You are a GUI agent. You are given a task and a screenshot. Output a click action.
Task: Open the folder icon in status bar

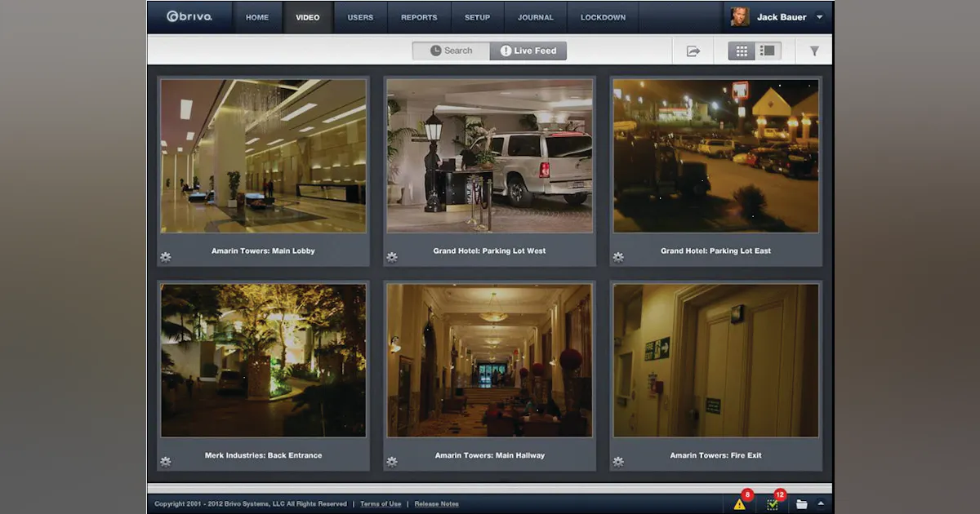point(802,504)
